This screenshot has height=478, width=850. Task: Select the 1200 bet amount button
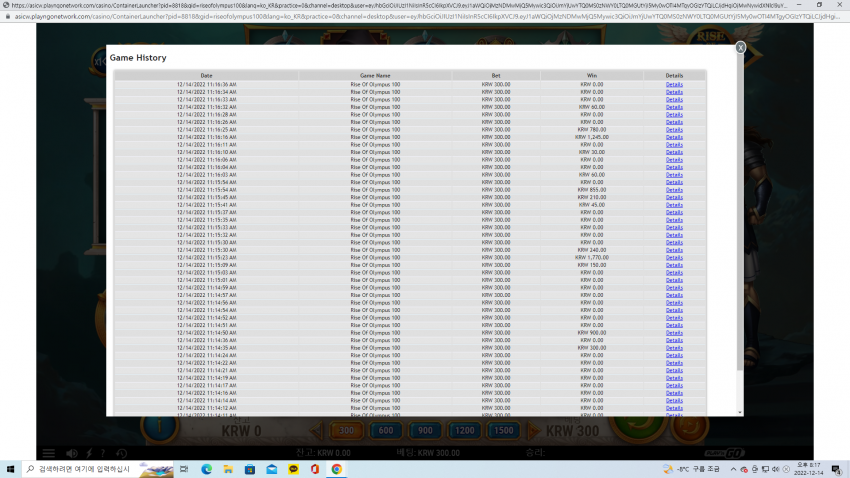click(x=465, y=431)
